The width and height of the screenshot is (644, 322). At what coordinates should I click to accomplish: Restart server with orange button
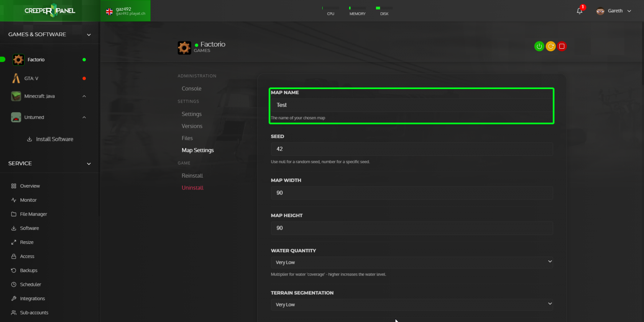click(550, 46)
